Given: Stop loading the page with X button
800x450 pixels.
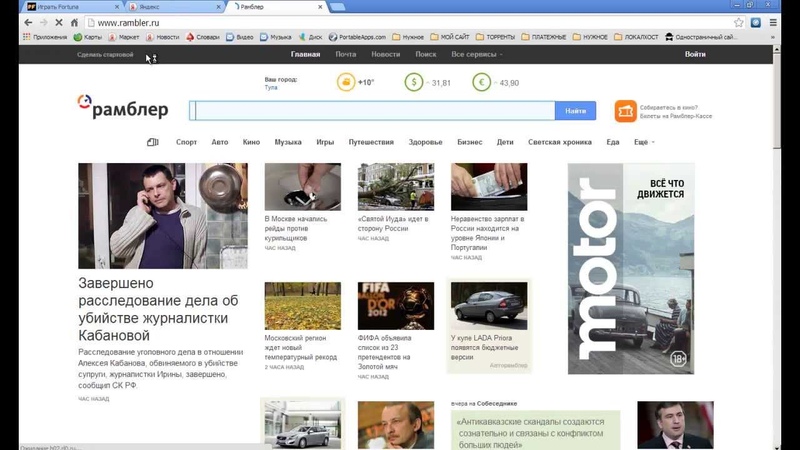Looking at the screenshot, I should point(59,22).
